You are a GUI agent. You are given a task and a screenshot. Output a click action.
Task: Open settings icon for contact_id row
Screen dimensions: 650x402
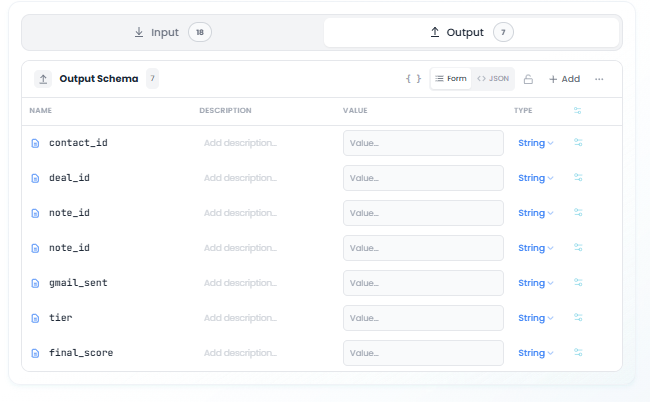tap(578, 143)
